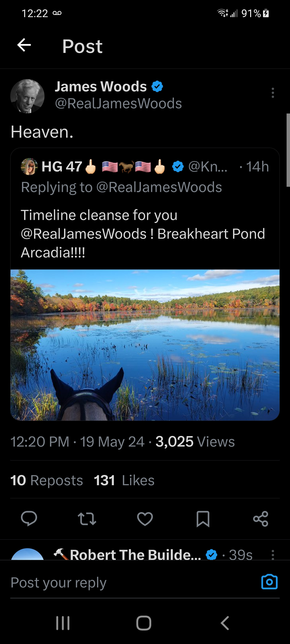Open the camera icon in the reply bar
Viewport: 290px width, 644px height.
(269, 582)
